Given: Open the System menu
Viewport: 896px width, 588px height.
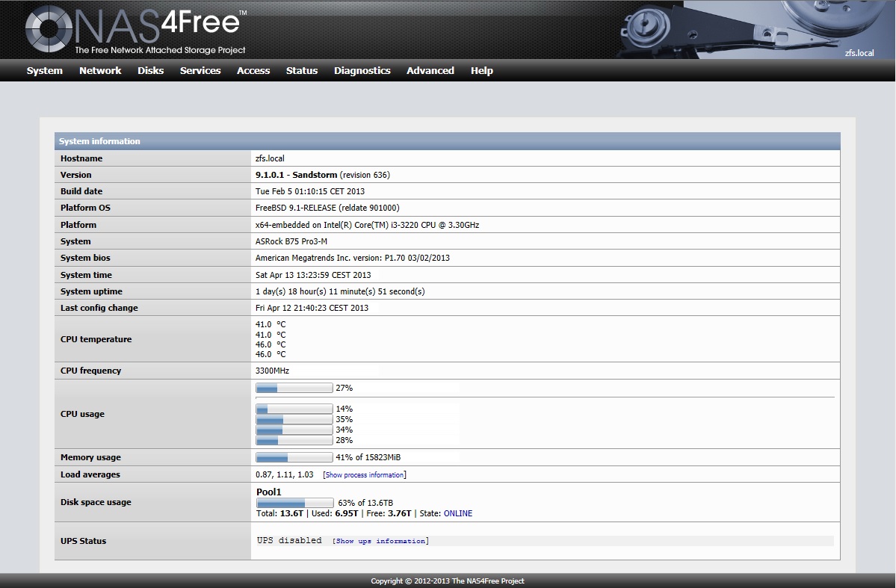Looking at the screenshot, I should [45, 71].
